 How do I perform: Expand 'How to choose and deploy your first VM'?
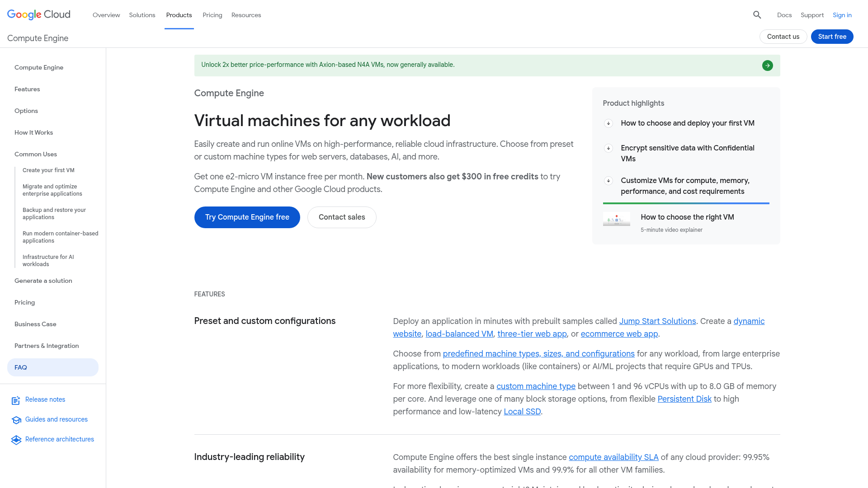point(609,123)
